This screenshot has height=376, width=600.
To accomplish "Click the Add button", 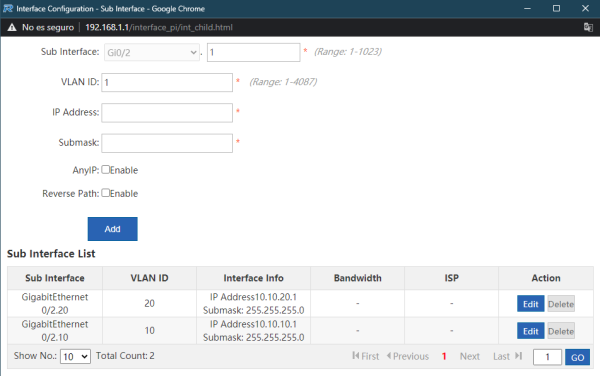I will (x=112, y=229).
